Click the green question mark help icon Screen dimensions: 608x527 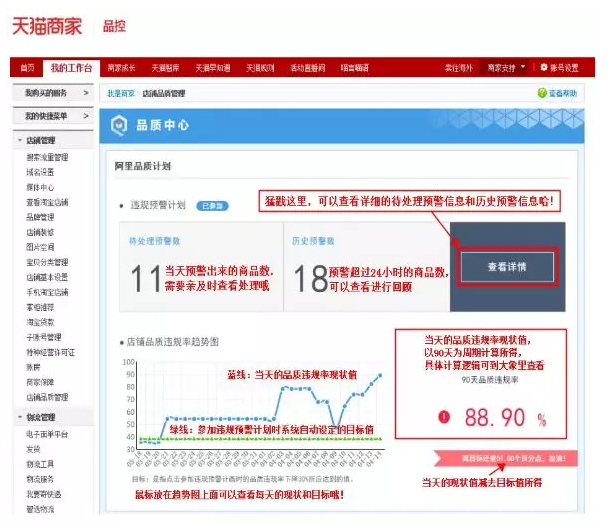click(542, 93)
